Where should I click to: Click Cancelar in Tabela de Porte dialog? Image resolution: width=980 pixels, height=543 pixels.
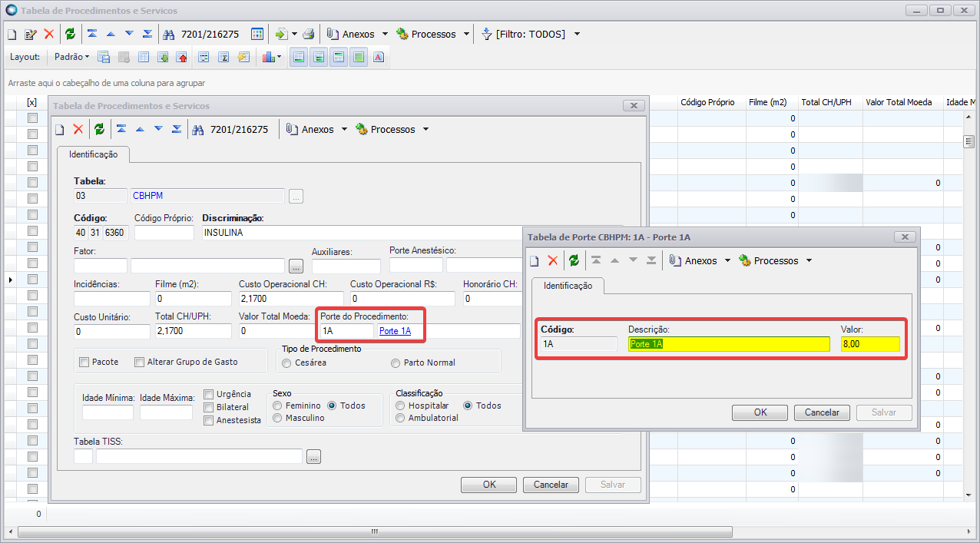click(x=822, y=412)
